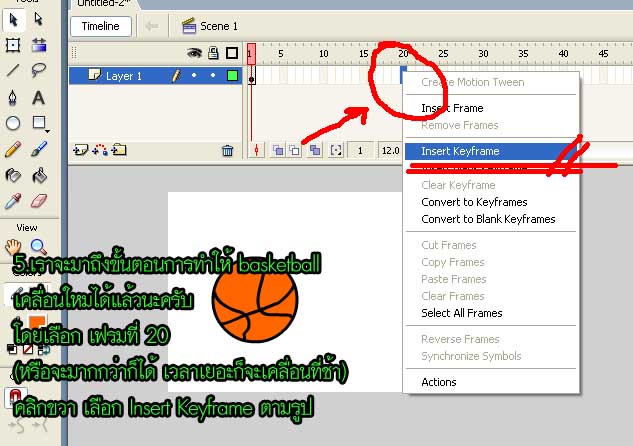Viewport: 633px width, 446px height.
Task: Choose the Paint Bucket tool
Action: pyautogui.click(x=39, y=175)
